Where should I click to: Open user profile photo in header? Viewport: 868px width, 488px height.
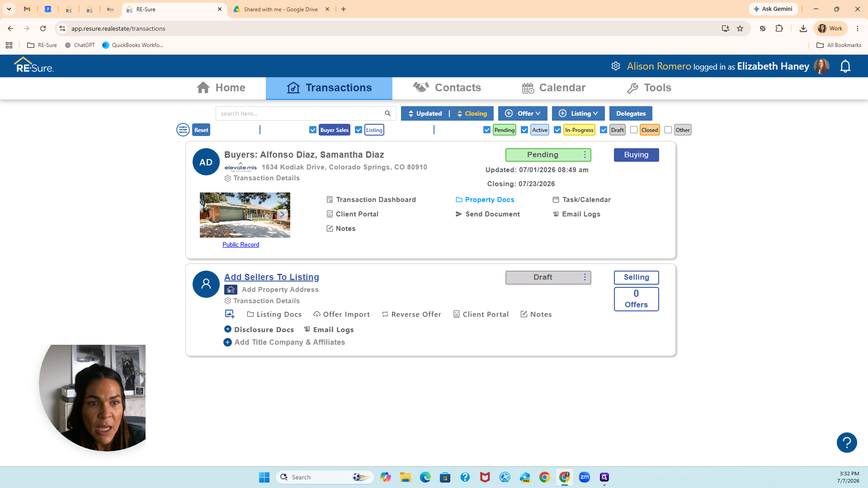tap(821, 66)
